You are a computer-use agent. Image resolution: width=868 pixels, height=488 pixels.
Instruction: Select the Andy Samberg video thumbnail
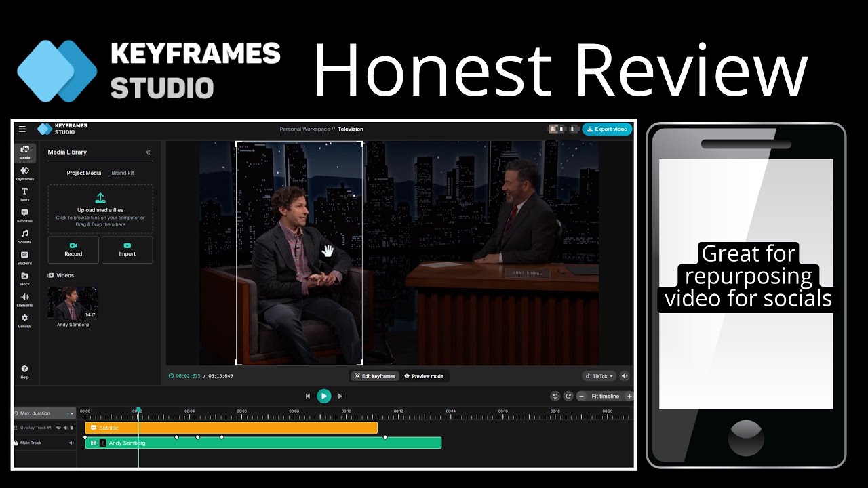(73, 303)
